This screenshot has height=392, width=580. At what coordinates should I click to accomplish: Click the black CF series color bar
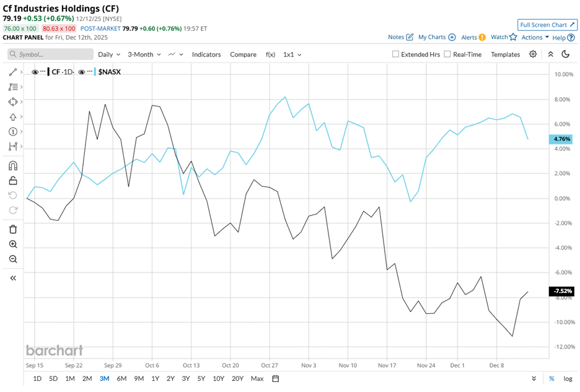tap(48, 72)
